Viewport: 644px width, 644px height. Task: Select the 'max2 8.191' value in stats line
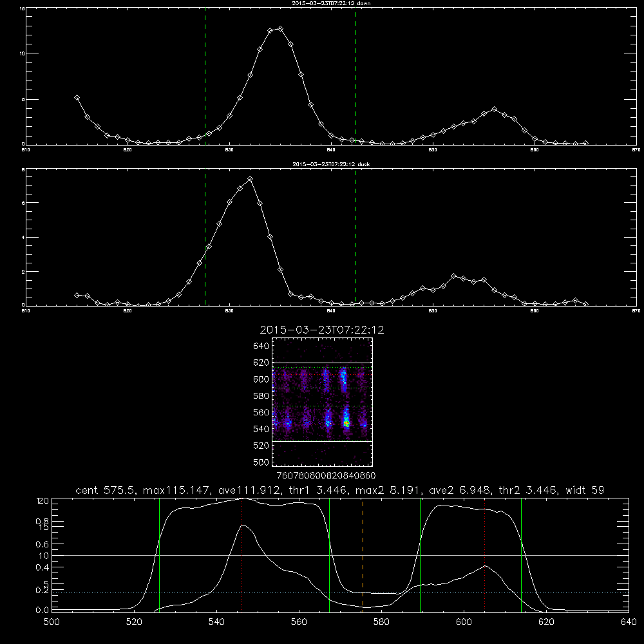point(386,490)
